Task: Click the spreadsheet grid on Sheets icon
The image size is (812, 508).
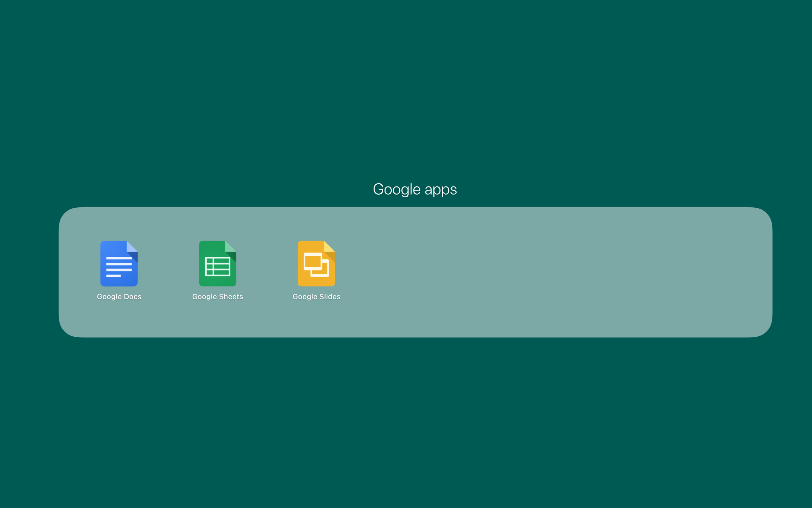Action: (218, 267)
